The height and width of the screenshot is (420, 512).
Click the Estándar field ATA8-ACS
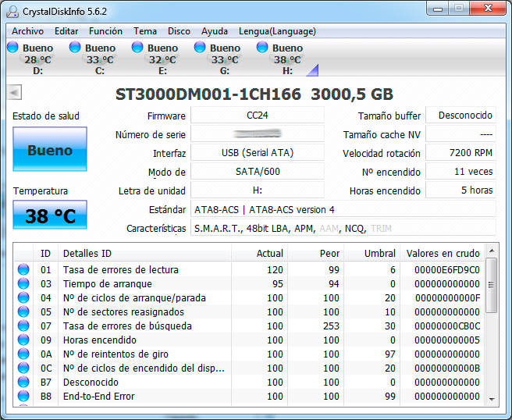pos(343,209)
